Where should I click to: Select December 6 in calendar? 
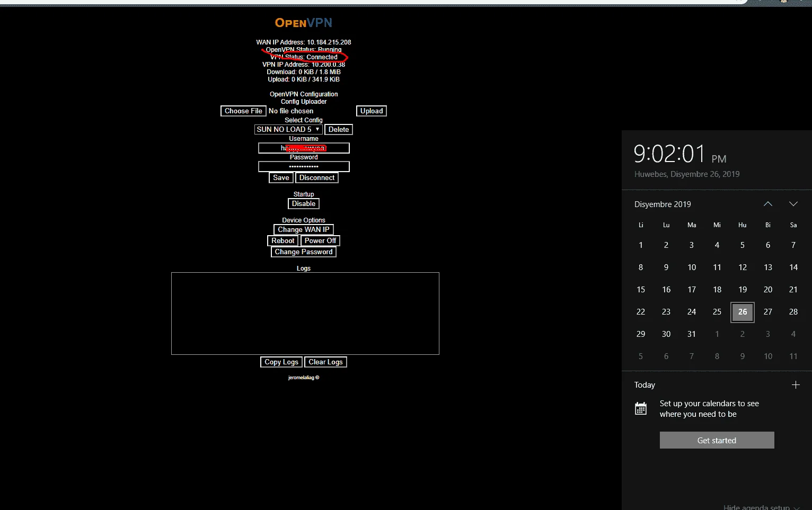[x=768, y=245]
